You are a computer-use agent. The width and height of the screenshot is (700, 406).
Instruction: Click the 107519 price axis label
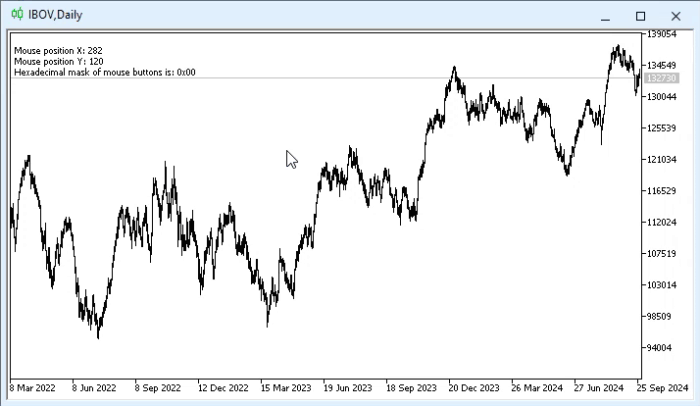(662, 253)
